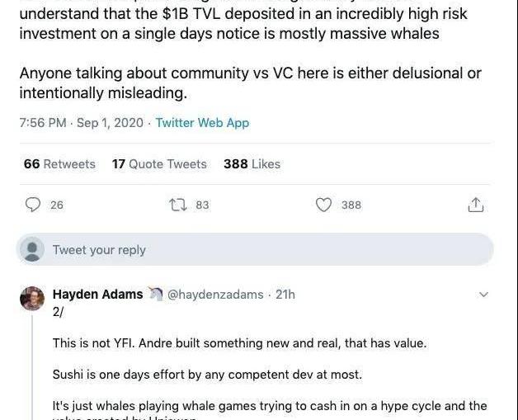The image size is (518, 420).
Task: Click the 7:56 PM · Sep 1, 2020 timestamp
Action: 81,123
